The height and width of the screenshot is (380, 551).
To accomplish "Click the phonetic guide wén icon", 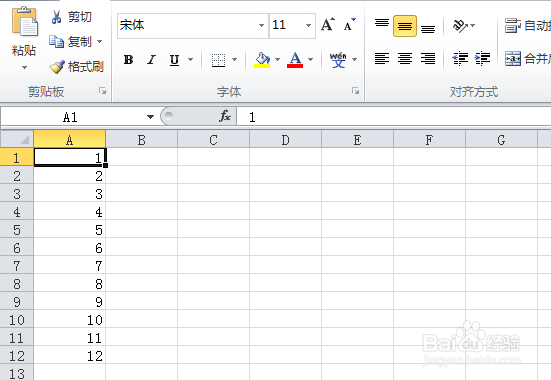I will [x=338, y=60].
